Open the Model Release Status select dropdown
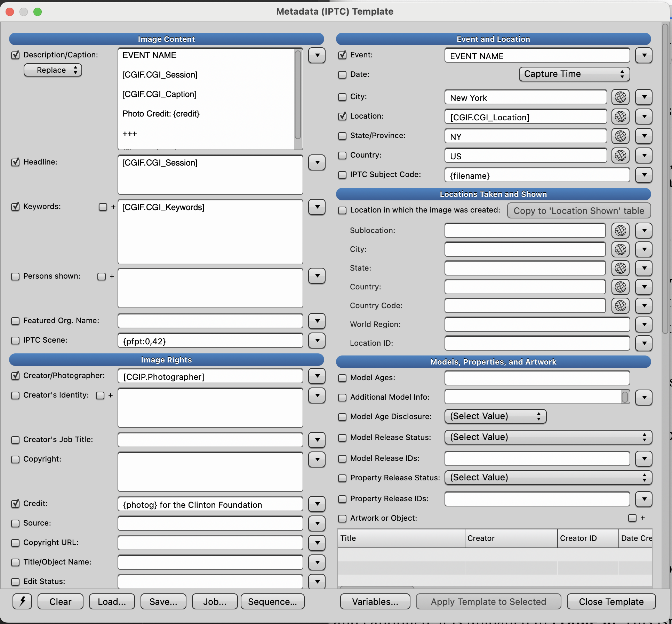 548,437
